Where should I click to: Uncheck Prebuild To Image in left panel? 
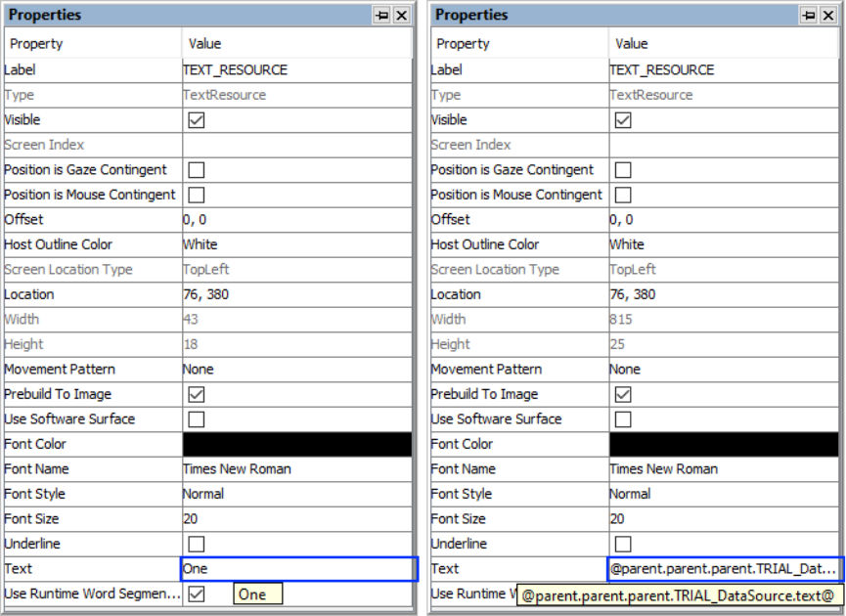[197, 394]
